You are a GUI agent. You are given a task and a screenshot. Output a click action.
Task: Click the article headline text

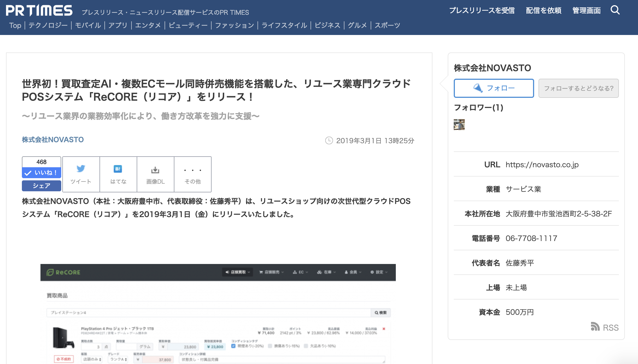tap(216, 90)
